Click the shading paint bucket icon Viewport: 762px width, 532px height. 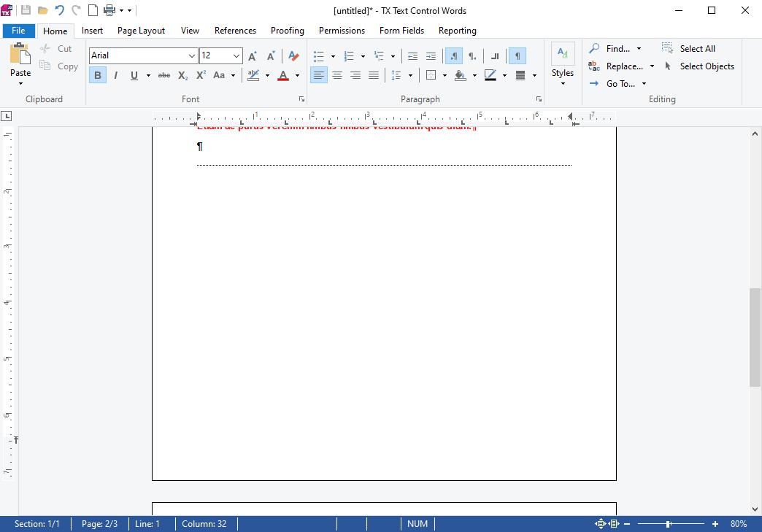tap(461, 75)
